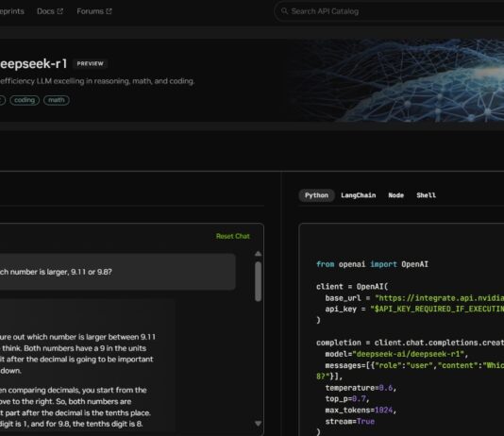The width and height of the screenshot is (504, 436).
Task: Click the user message about 9.11 or 9.8
Action: click(x=117, y=272)
